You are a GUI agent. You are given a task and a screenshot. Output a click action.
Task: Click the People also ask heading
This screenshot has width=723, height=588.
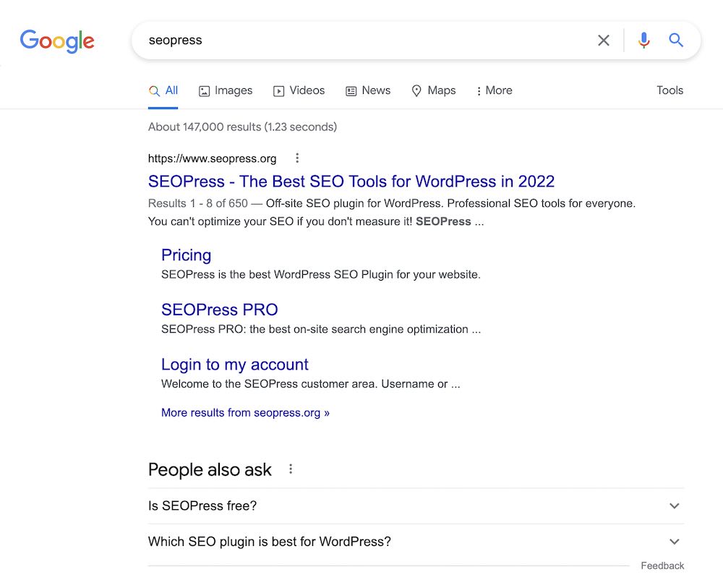(210, 469)
